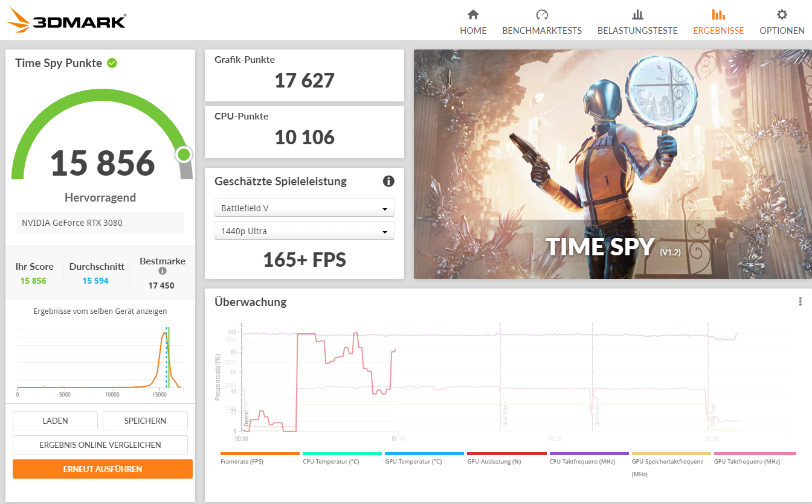Toggle GPU-Temperatur legend swatch
The width and height of the screenshot is (812, 504).
click(424, 453)
